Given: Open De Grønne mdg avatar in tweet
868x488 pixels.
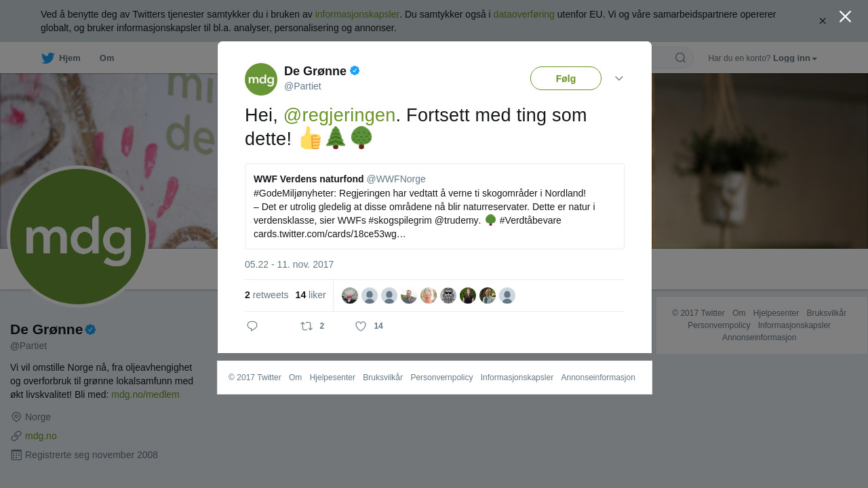Looking at the screenshot, I should point(261,79).
